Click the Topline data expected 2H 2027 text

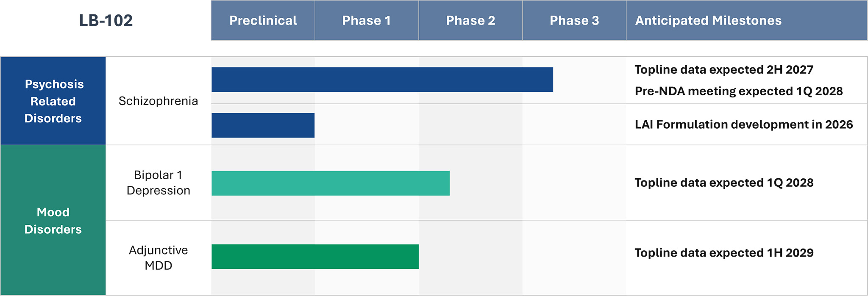(x=724, y=69)
